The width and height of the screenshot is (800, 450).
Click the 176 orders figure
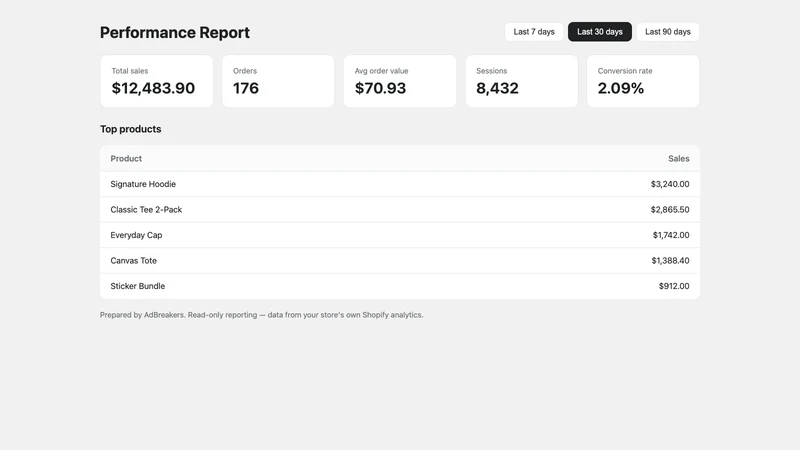pos(246,88)
